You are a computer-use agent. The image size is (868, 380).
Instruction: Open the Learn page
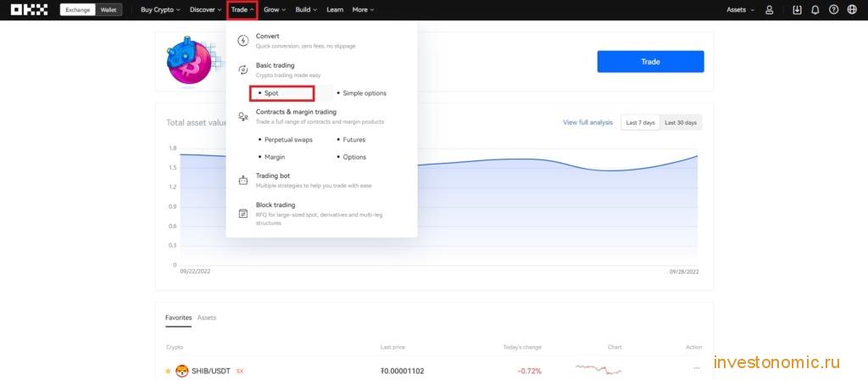point(335,9)
